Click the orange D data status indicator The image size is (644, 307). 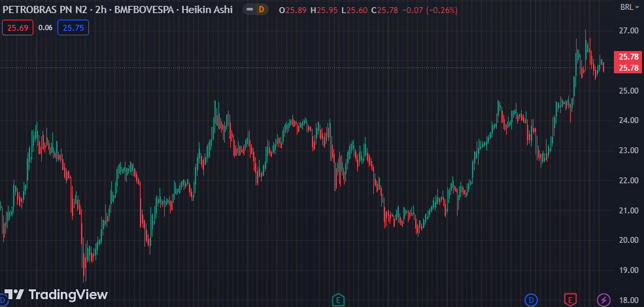pos(262,9)
